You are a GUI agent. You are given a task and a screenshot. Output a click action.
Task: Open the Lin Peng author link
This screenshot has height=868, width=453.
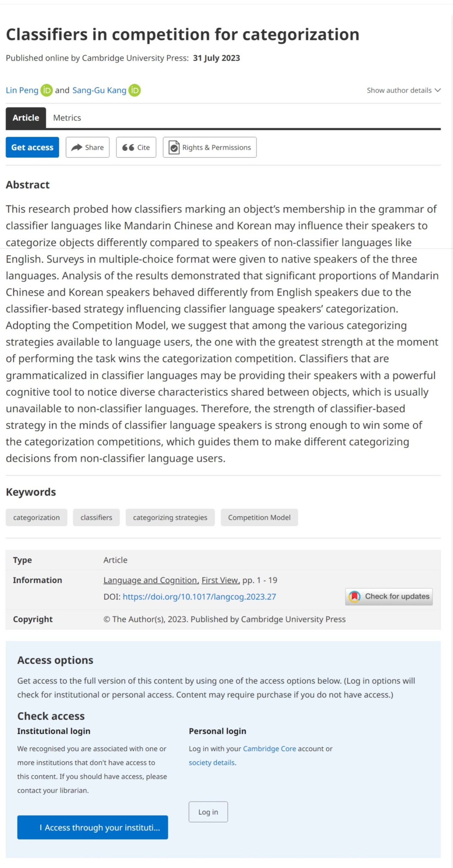[x=22, y=90]
